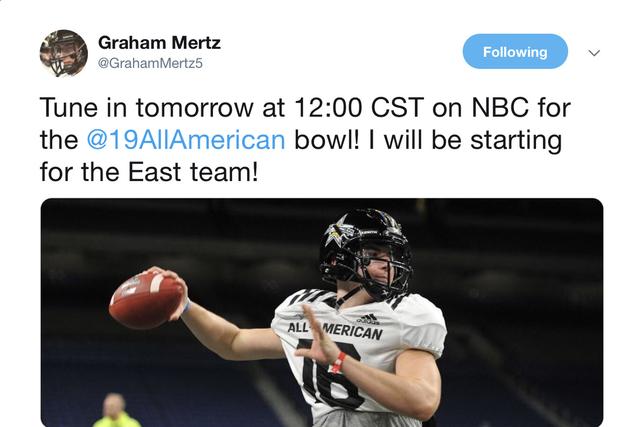The height and width of the screenshot is (427, 640).
Task: Open Graham Mertz's profile avatar
Action: pyautogui.click(x=64, y=53)
